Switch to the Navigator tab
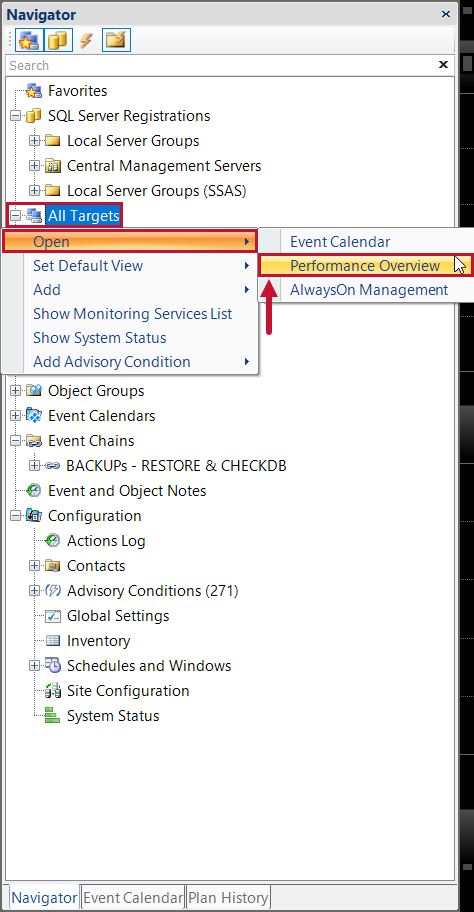Viewport: 474px width, 912px height. (44, 897)
